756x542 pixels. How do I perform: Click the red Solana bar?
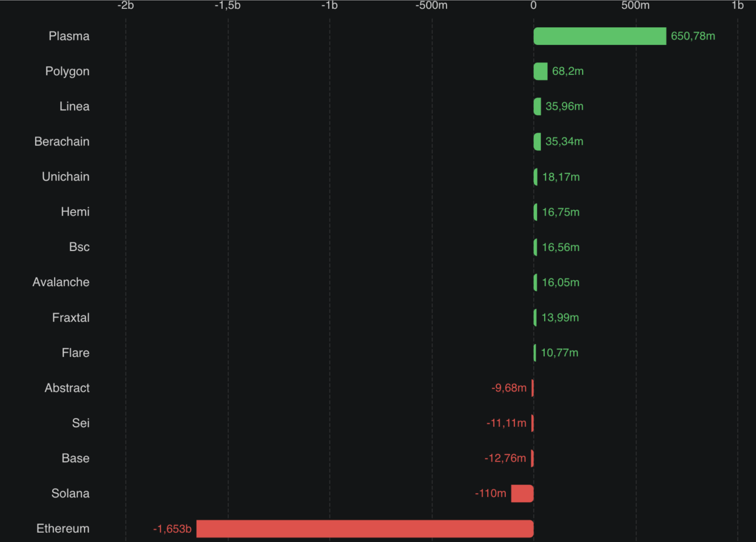tap(522, 493)
